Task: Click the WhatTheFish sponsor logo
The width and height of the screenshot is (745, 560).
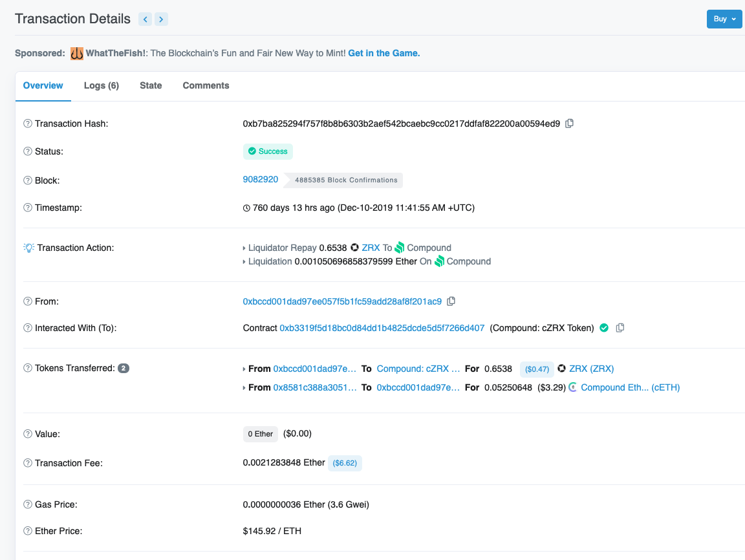Action: tap(76, 53)
